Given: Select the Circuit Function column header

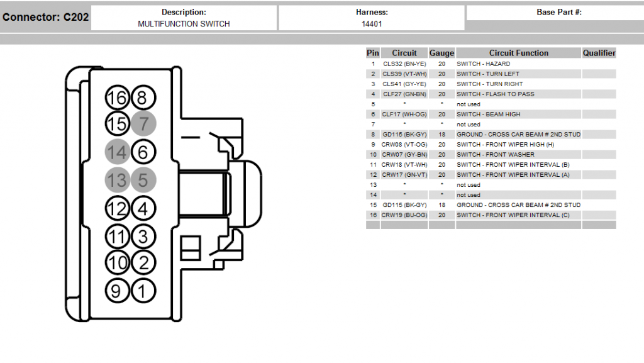Looking at the screenshot, I should [x=519, y=53].
